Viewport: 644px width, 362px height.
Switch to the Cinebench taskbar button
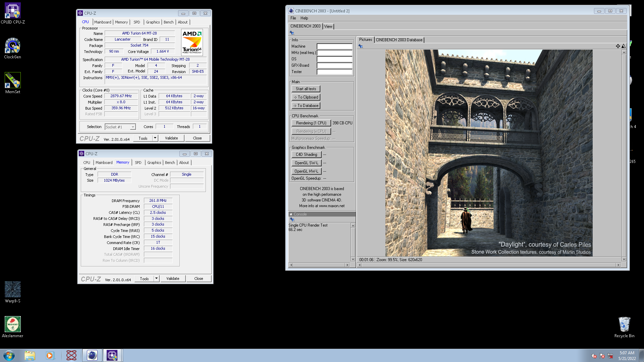point(92,355)
